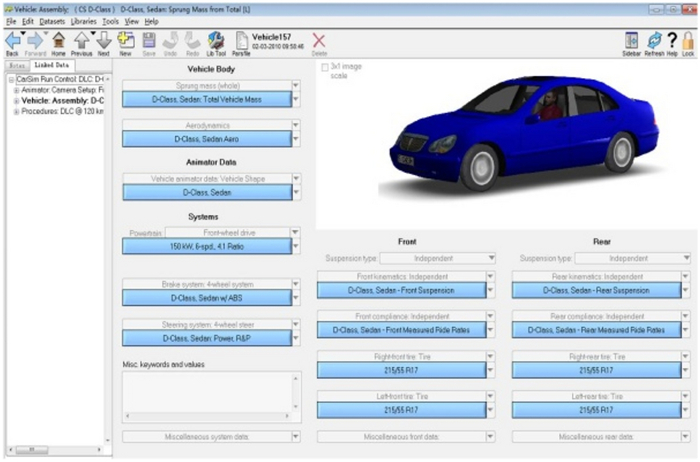Open the View menu

pos(131,21)
